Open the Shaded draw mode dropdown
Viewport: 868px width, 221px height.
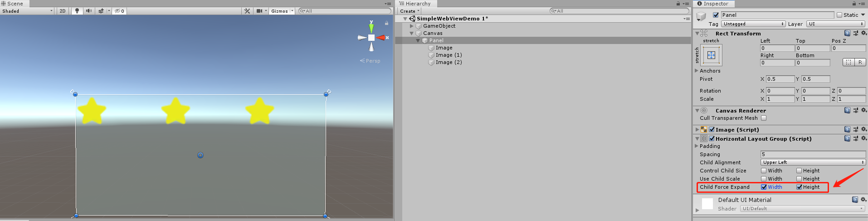[x=27, y=11]
